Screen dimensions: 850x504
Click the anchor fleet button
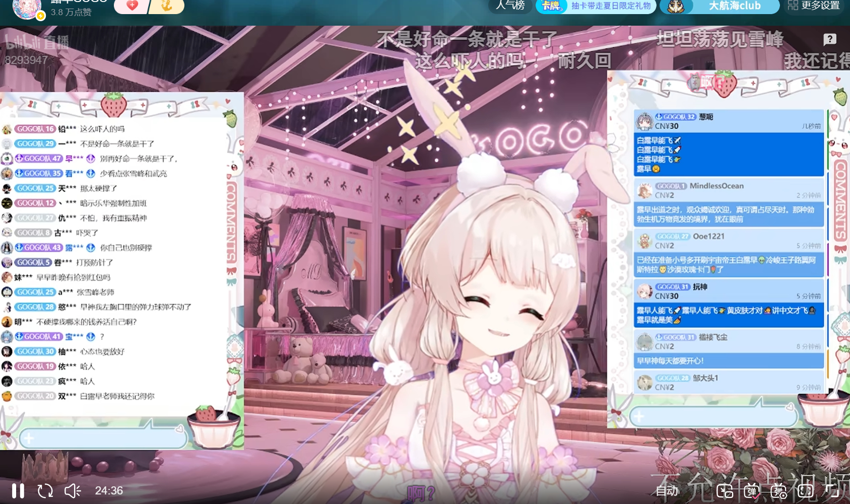[167, 6]
